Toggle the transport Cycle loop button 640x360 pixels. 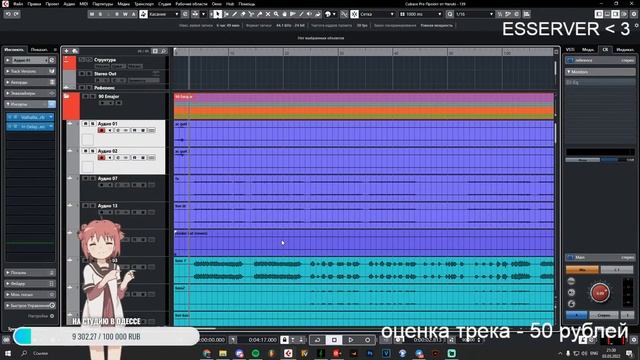click(317, 340)
